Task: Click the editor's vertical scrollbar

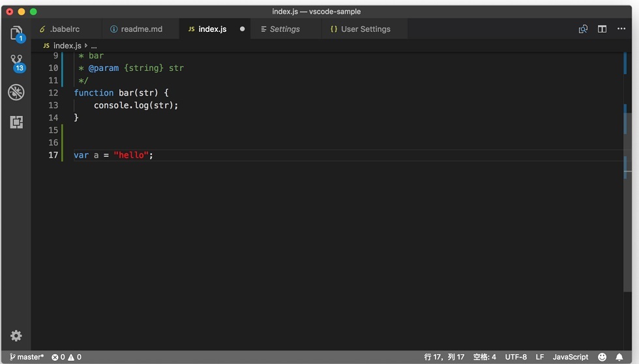Action: click(x=627, y=171)
